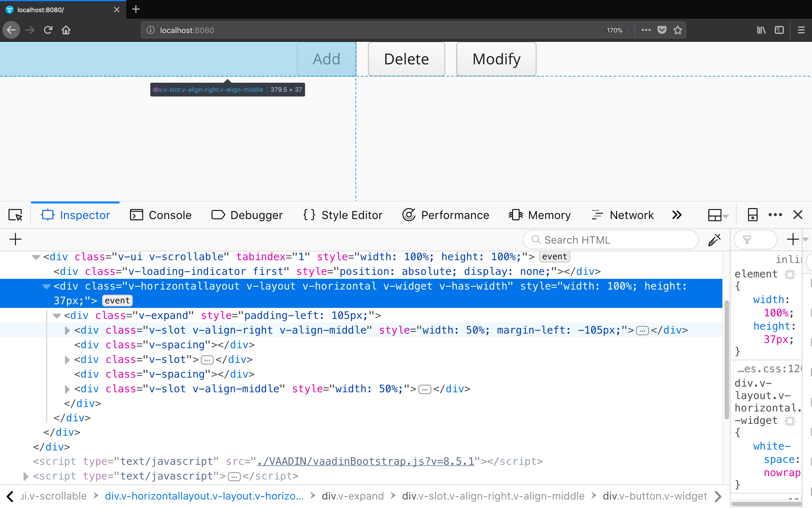Show more developer tools tabs
The image size is (812, 508).
pos(677,215)
